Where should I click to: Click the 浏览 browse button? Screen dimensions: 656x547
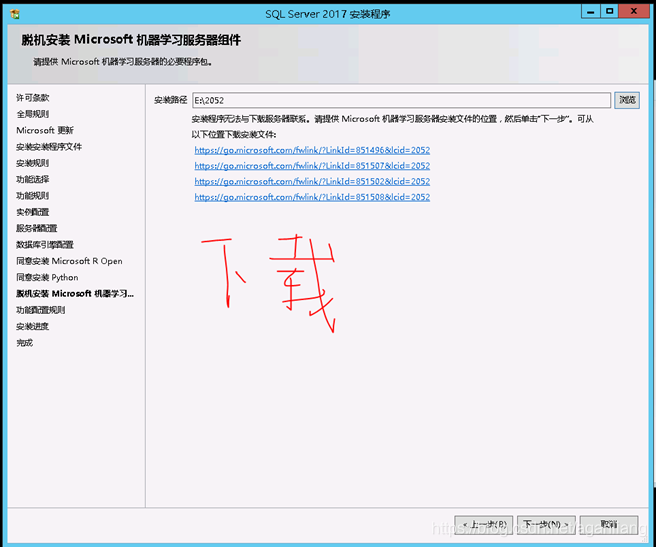[x=627, y=100]
